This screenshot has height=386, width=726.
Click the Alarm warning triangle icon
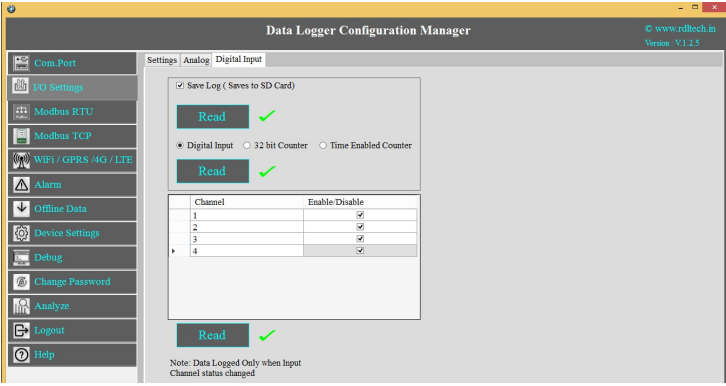pos(21,185)
